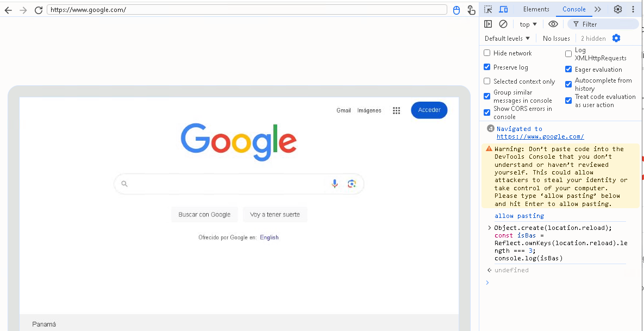Open the Google apps grid
The height and width of the screenshot is (331, 644).
click(396, 110)
